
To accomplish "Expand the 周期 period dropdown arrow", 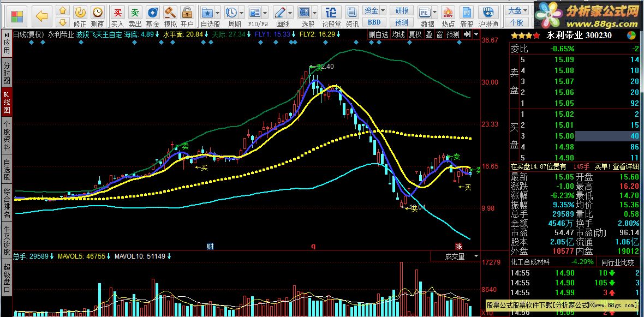I will click(242, 11).
